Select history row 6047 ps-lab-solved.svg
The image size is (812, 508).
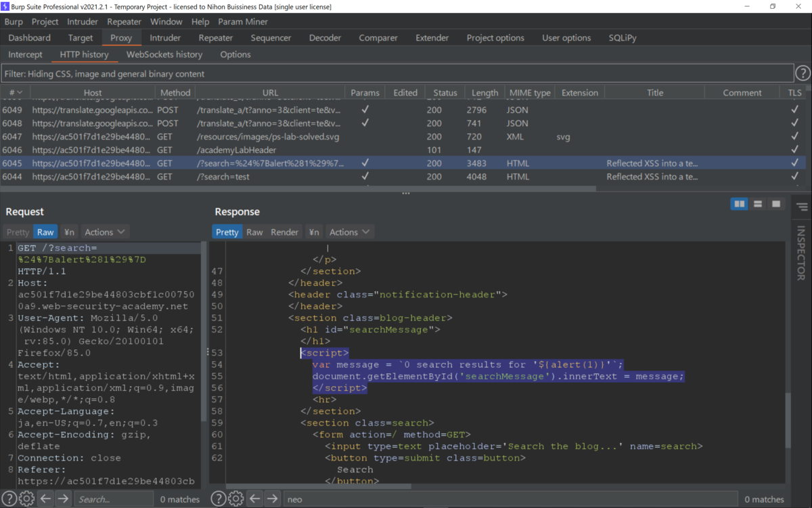[403, 137]
